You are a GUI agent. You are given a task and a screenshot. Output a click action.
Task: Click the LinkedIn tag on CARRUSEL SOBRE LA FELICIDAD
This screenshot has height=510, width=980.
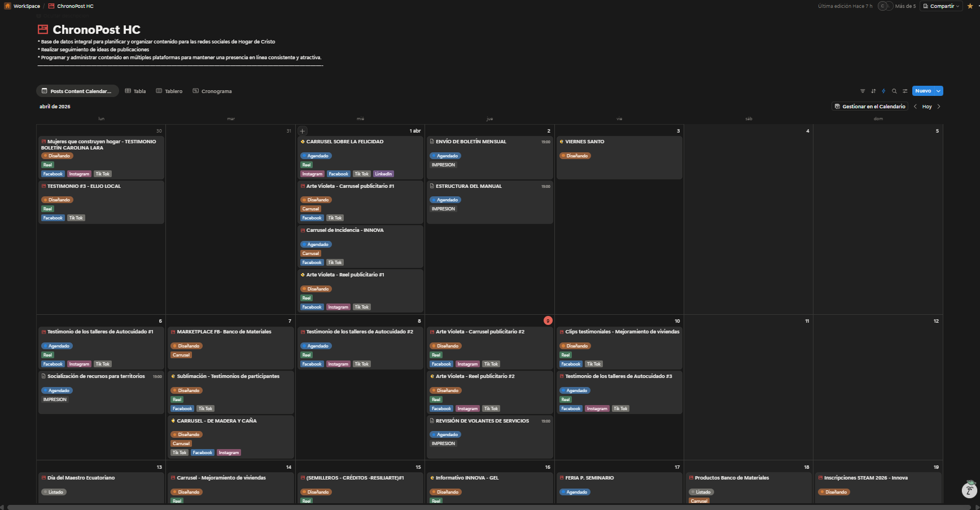pyautogui.click(x=383, y=174)
